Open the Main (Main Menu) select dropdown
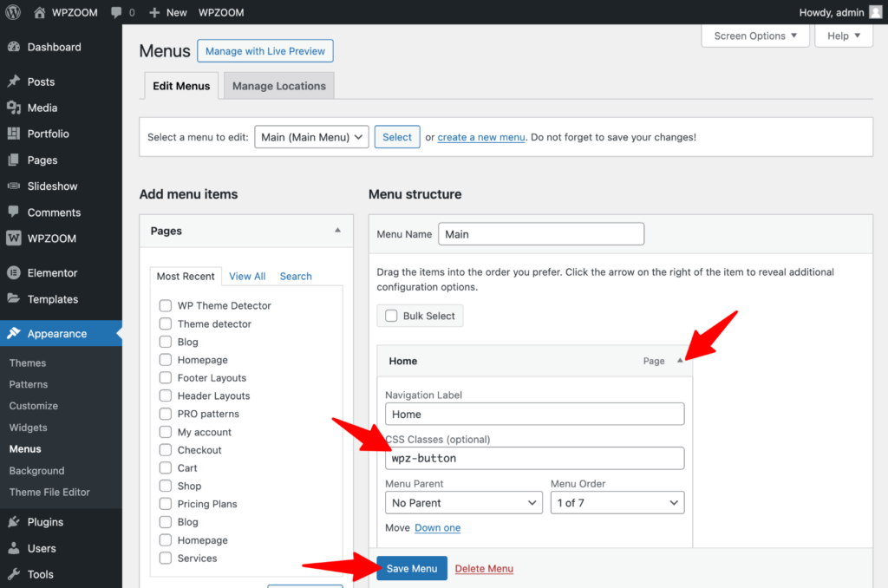888x588 pixels. pyautogui.click(x=311, y=137)
